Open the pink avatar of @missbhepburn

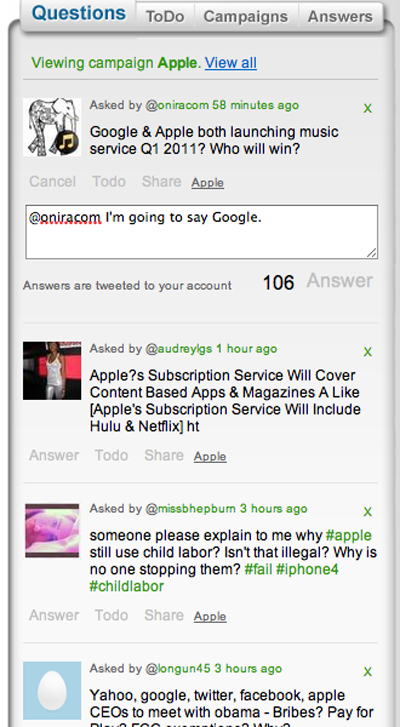52,530
